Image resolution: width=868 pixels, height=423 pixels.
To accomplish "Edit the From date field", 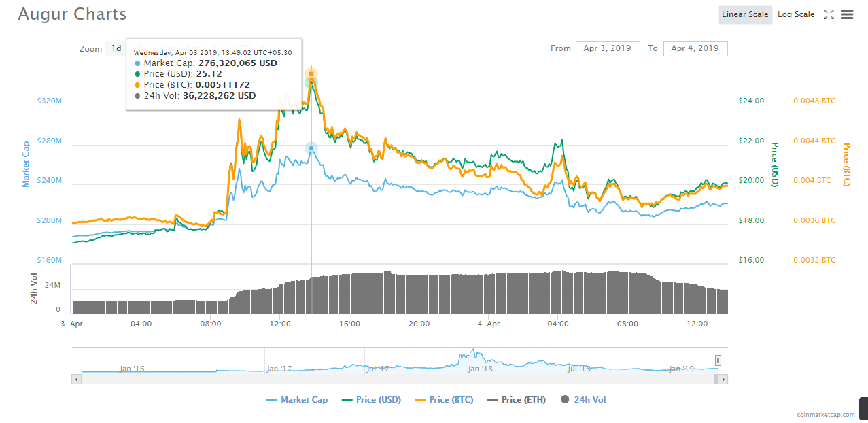I will point(608,48).
